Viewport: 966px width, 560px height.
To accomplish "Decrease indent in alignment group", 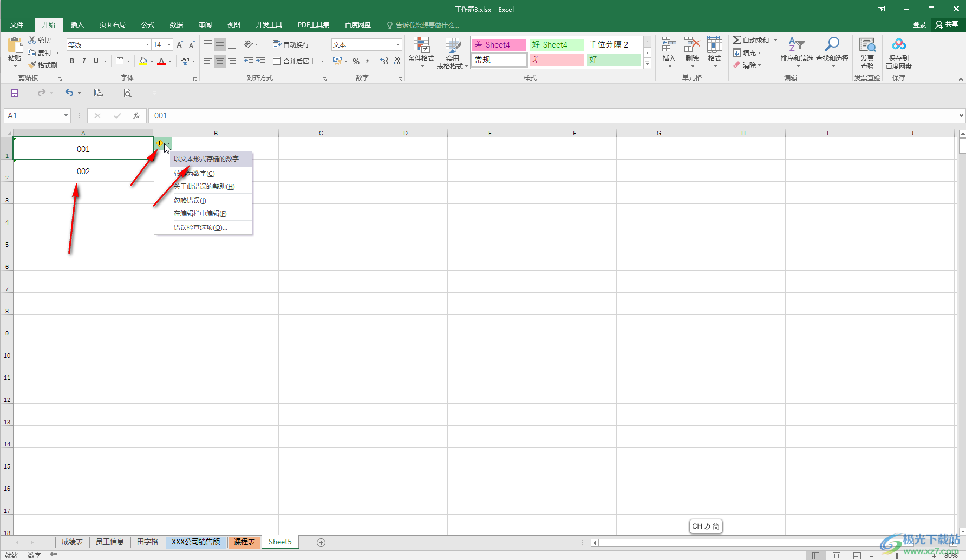I will (x=249, y=61).
